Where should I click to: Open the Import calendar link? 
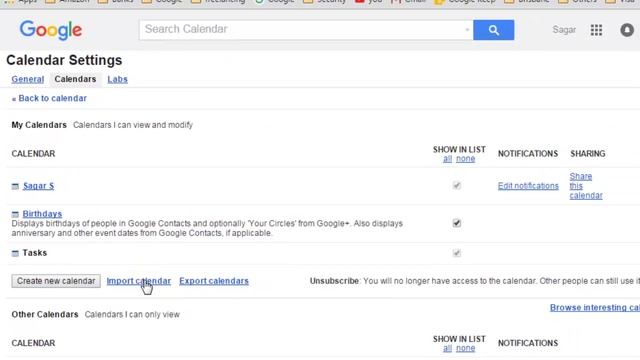point(139,281)
